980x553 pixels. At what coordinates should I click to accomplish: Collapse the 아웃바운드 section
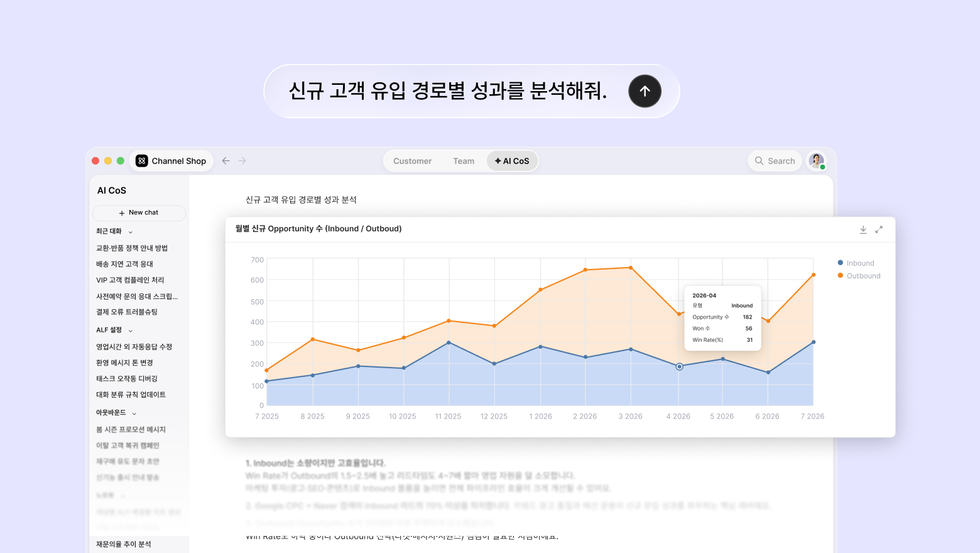[134, 413]
